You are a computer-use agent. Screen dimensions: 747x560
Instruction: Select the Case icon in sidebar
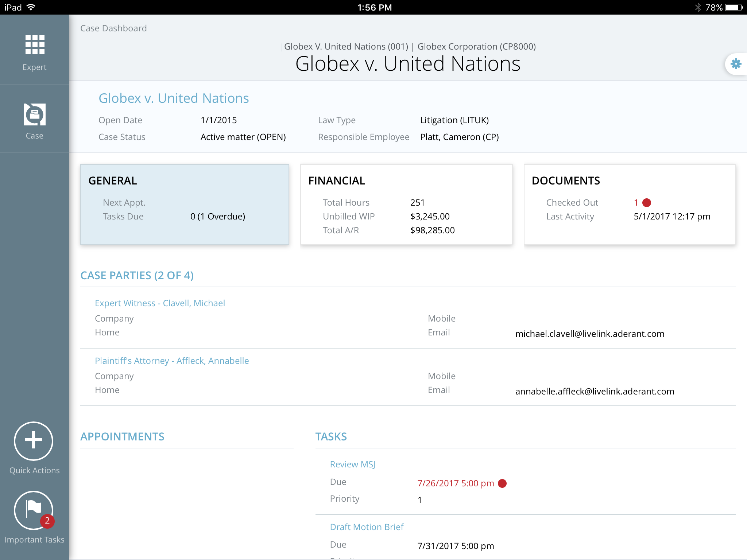coord(35,114)
